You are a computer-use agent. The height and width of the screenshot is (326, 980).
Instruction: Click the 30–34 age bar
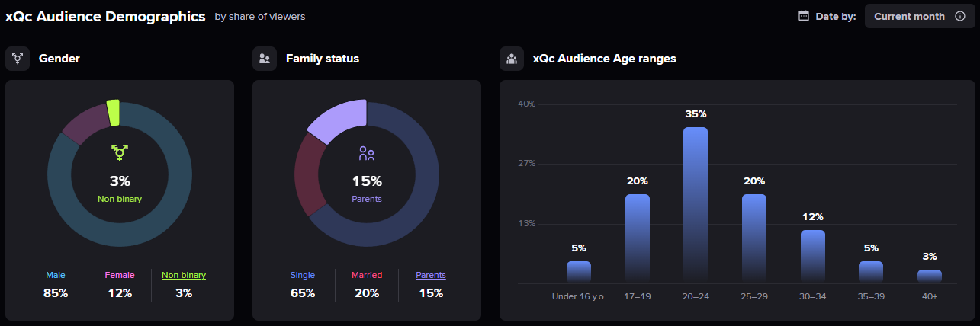813,256
